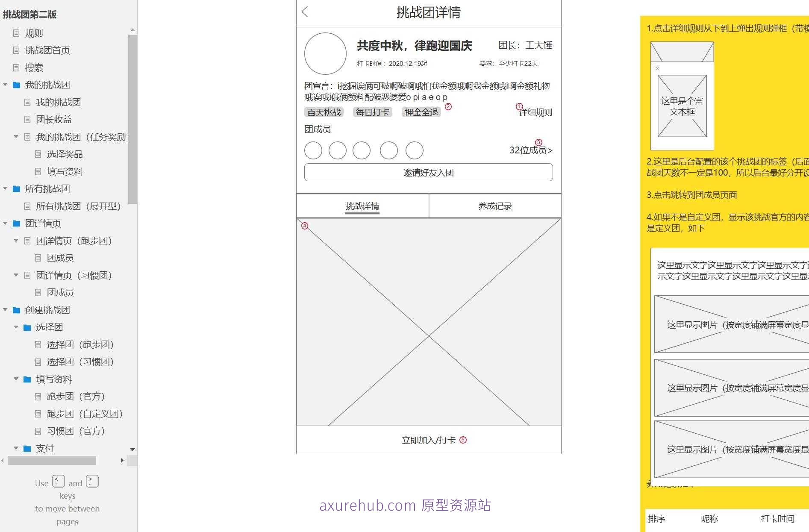This screenshot has width=809, height=532.
Task: Collapse the 支付 folder
Action: (x=16, y=448)
